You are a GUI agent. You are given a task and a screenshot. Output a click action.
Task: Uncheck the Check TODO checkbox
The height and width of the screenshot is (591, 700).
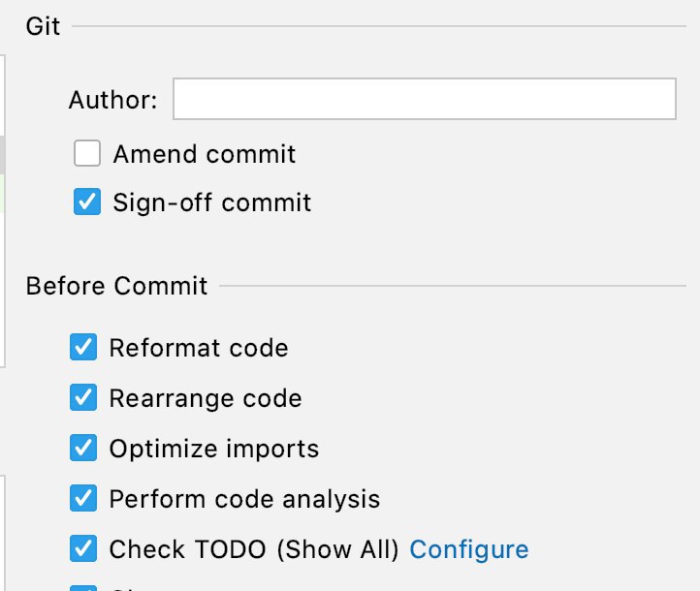coord(83,549)
